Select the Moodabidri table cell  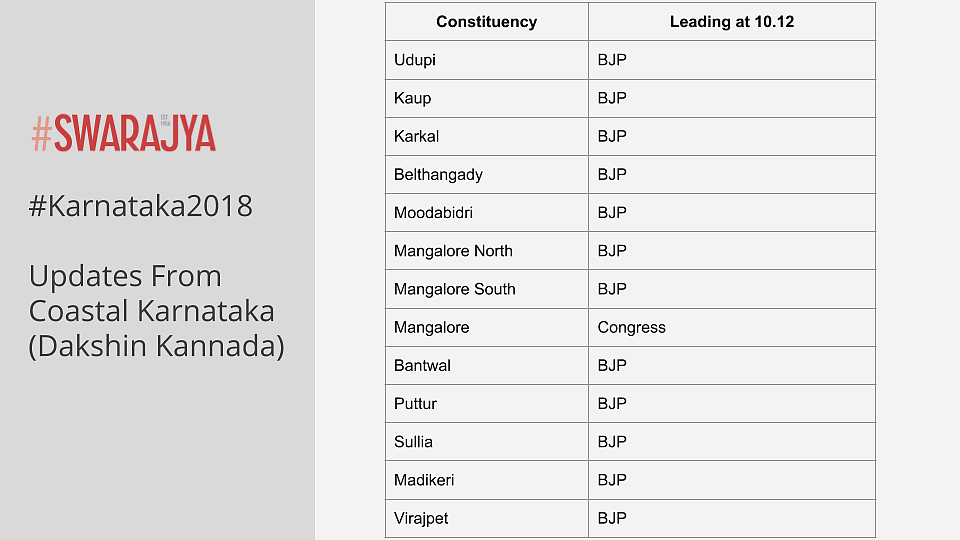[x=487, y=212]
